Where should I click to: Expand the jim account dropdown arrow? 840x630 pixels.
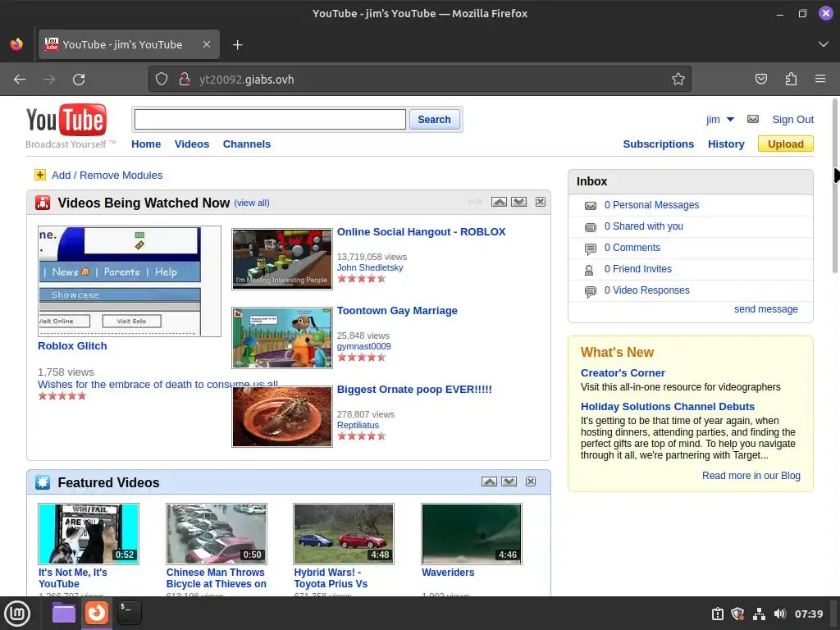pos(730,120)
